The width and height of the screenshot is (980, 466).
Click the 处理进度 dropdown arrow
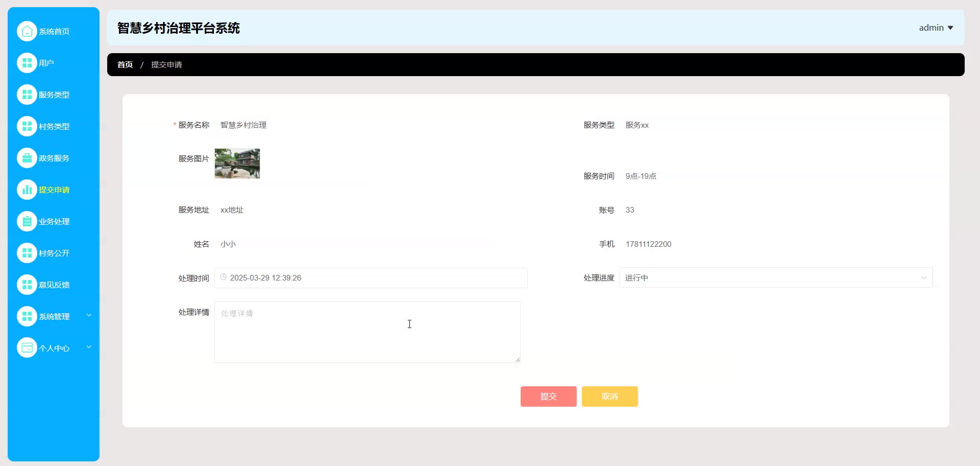pyautogui.click(x=923, y=278)
